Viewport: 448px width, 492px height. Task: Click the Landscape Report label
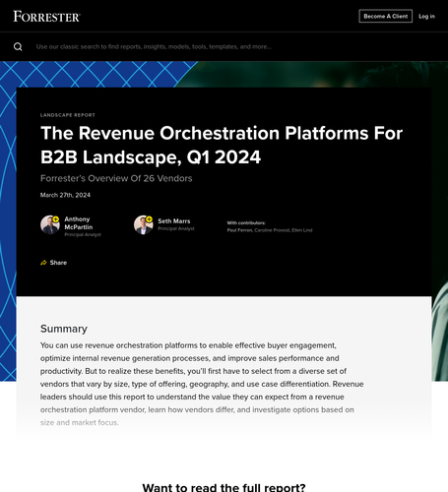68,115
